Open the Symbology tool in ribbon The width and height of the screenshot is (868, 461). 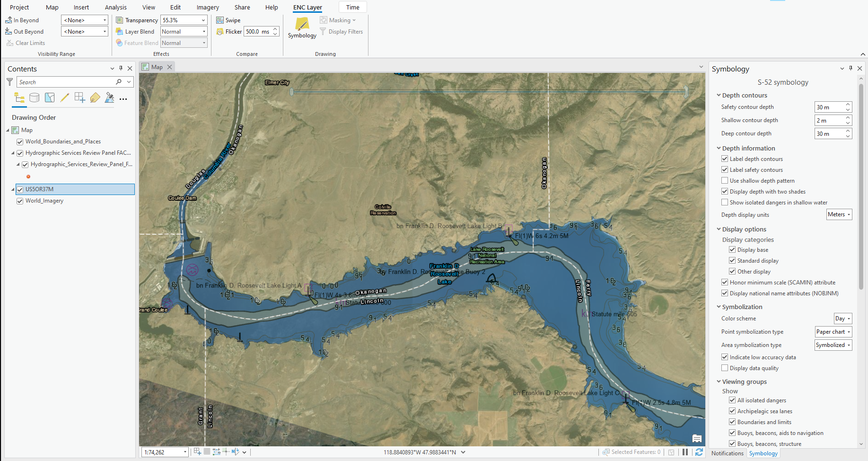pos(302,27)
